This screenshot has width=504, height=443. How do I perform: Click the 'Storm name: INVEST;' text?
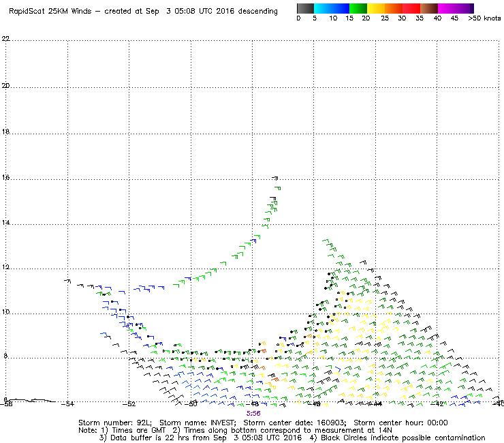coord(198,423)
